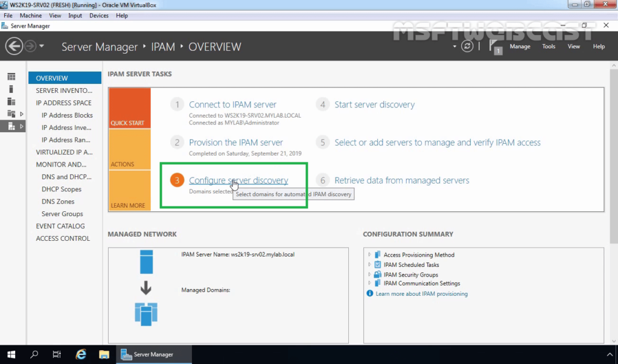Open the Manage menu
The width and height of the screenshot is (618, 364).
point(520,46)
